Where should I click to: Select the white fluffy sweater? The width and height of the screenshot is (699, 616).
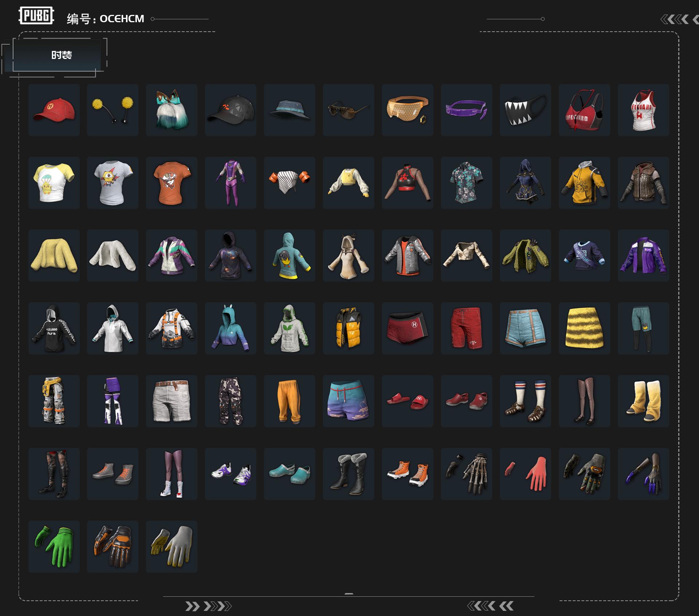coord(112,255)
